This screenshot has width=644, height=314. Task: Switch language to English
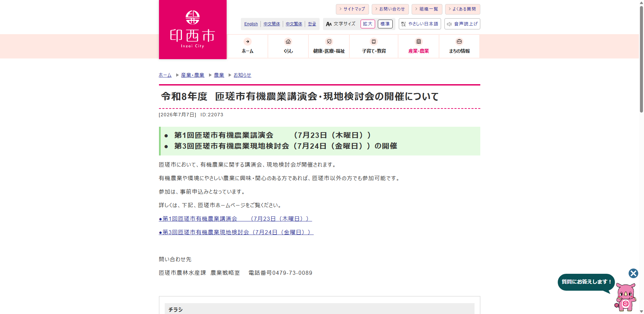(x=251, y=24)
